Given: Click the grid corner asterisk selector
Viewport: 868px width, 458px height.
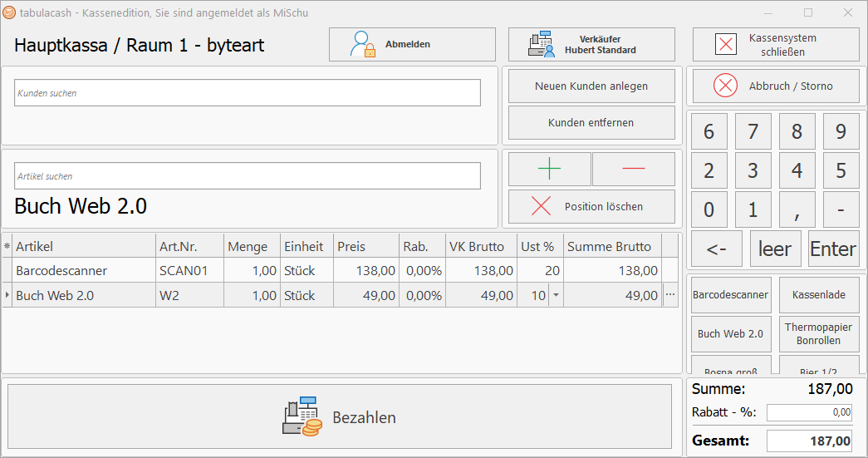Looking at the screenshot, I should click(7, 246).
